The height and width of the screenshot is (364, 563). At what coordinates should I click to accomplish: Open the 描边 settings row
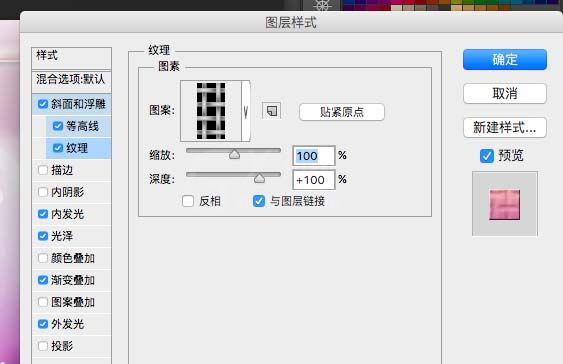coord(71,170)
